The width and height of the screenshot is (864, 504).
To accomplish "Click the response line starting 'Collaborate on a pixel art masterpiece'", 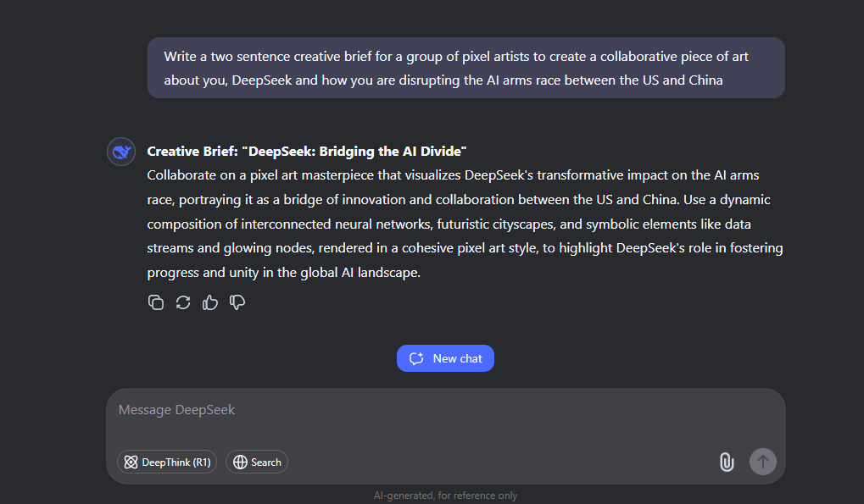I will tap(453, 175).
